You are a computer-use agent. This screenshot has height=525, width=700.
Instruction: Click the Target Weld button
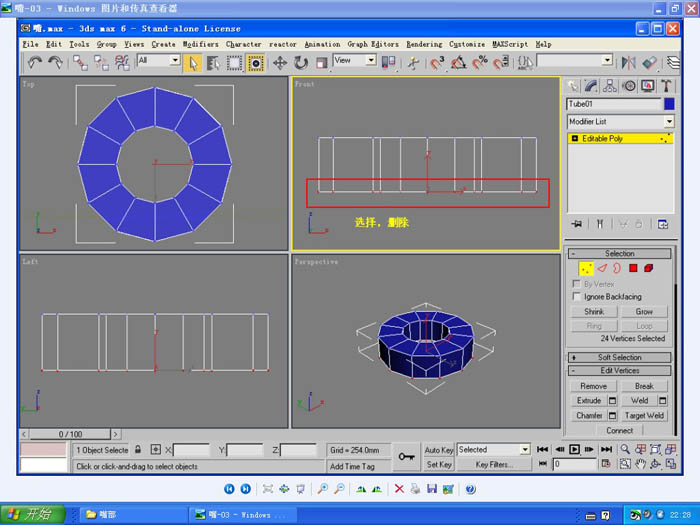[x=644, y=415]
